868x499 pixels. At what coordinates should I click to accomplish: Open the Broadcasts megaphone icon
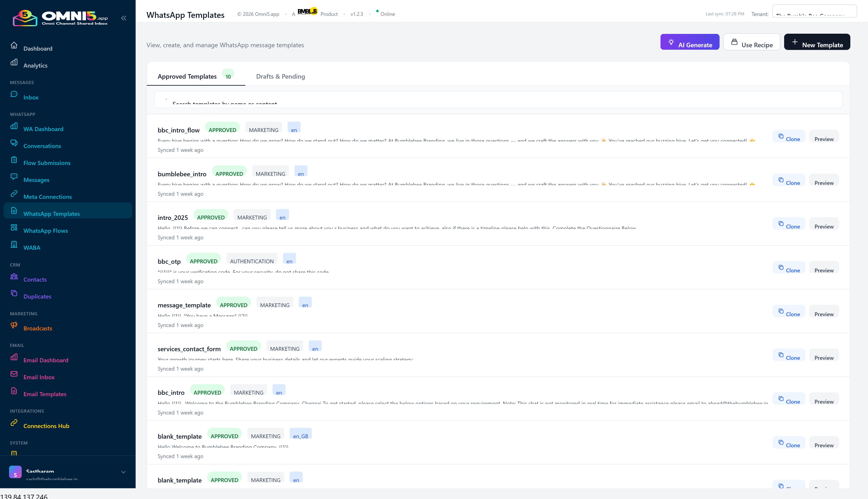click(14, 325)
